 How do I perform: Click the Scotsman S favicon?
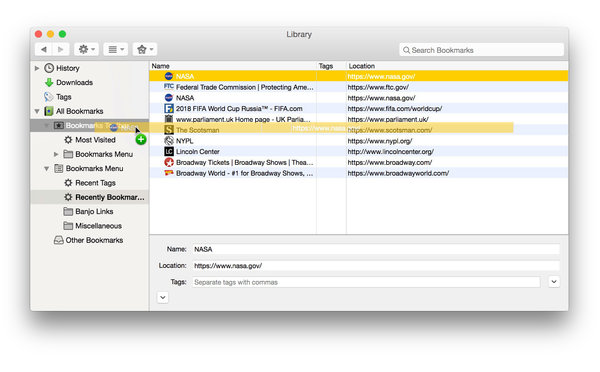[169, 130]
